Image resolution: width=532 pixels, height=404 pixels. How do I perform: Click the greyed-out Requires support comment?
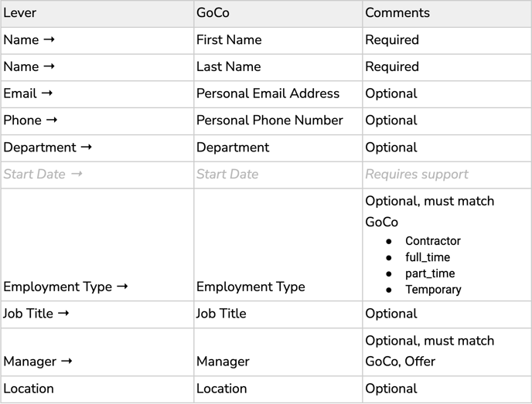pos(417,175)
